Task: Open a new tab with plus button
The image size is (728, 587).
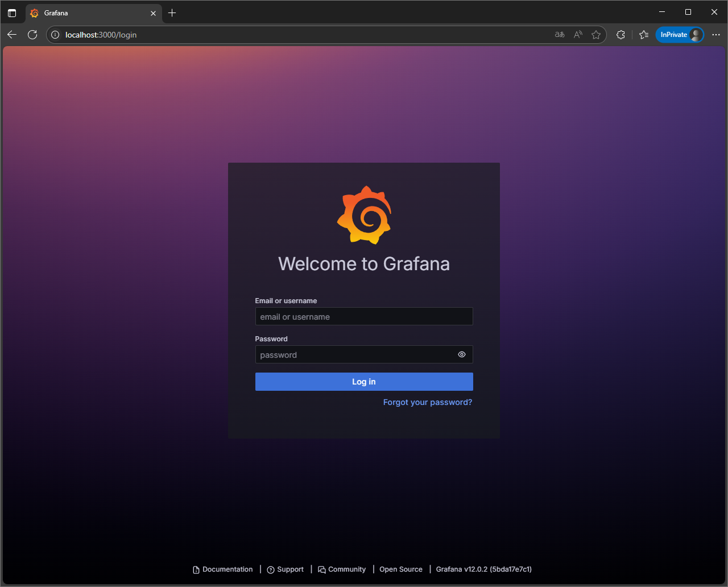Action: point(172,13)
